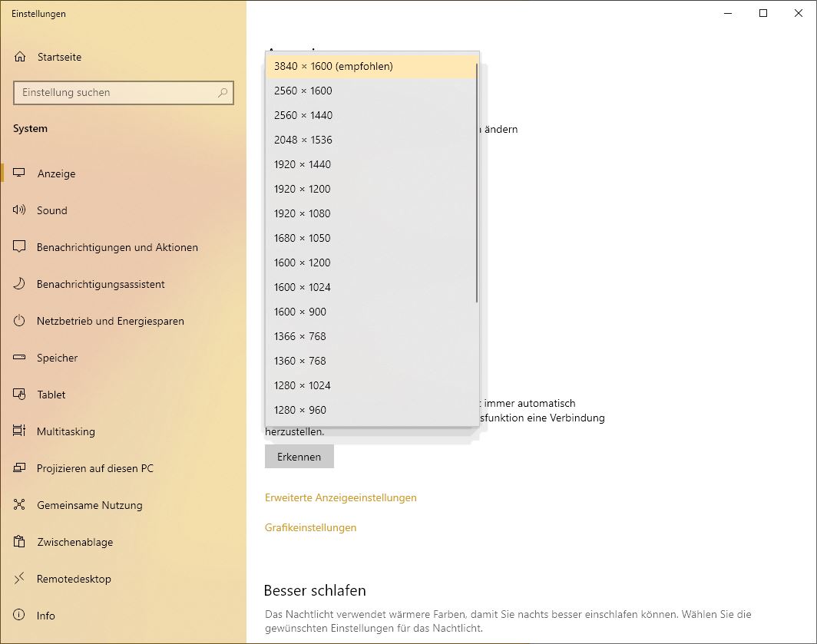
Task: Open Grafikeinstellungen link
Action: coord(310,527)
